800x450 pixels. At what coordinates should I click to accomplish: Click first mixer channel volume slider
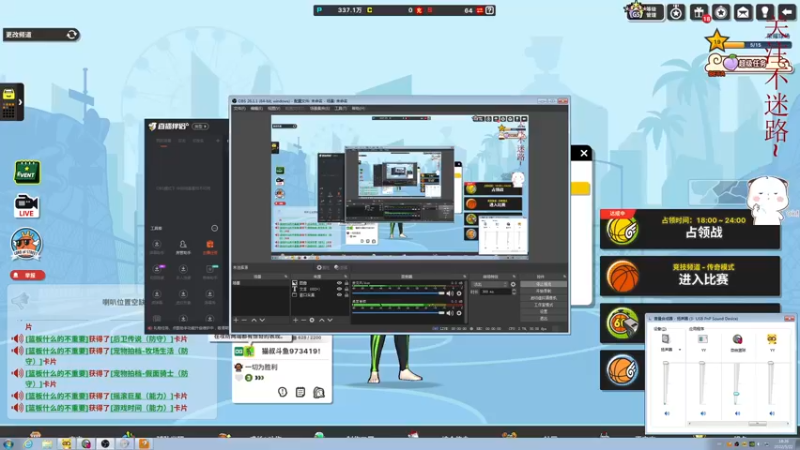[398, 293]
